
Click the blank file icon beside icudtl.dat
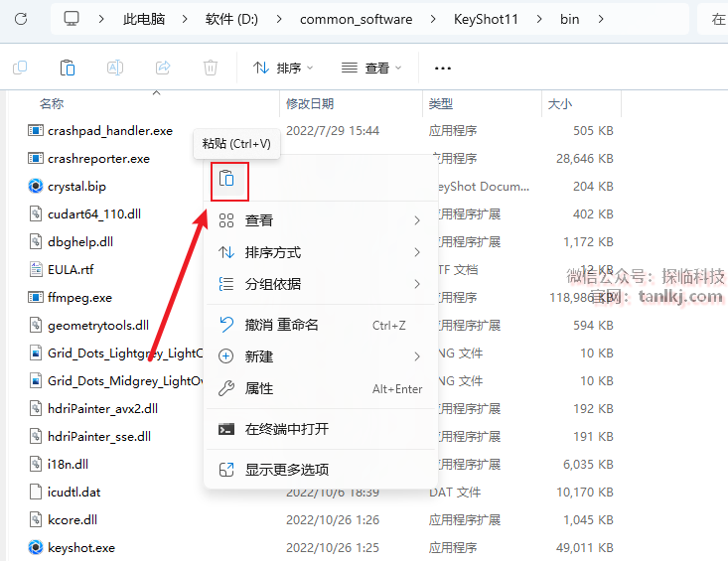(36, 493)
